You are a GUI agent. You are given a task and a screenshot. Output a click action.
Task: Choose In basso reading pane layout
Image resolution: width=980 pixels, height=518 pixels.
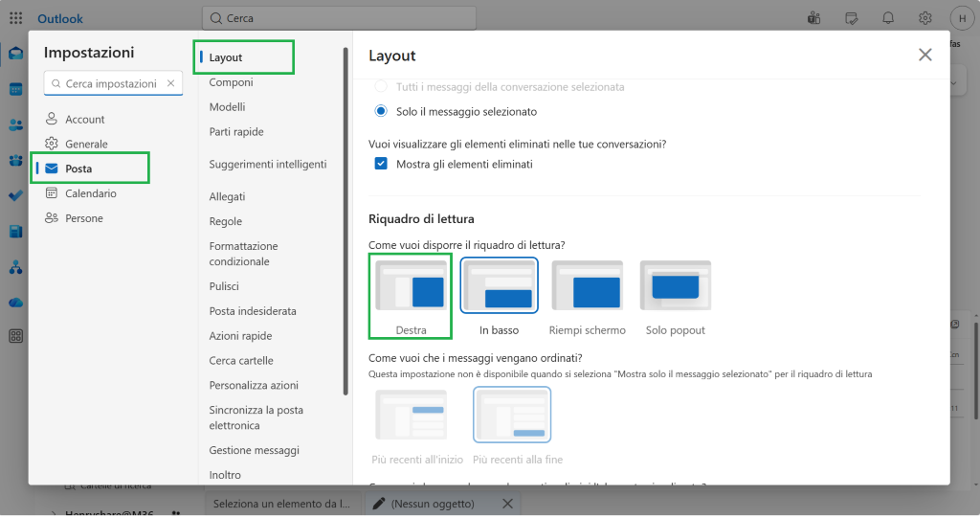tap(499, 298)
